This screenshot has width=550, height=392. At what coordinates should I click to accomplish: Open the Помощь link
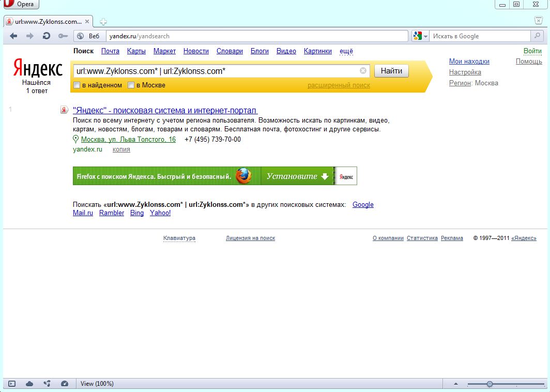coord(529,62)
